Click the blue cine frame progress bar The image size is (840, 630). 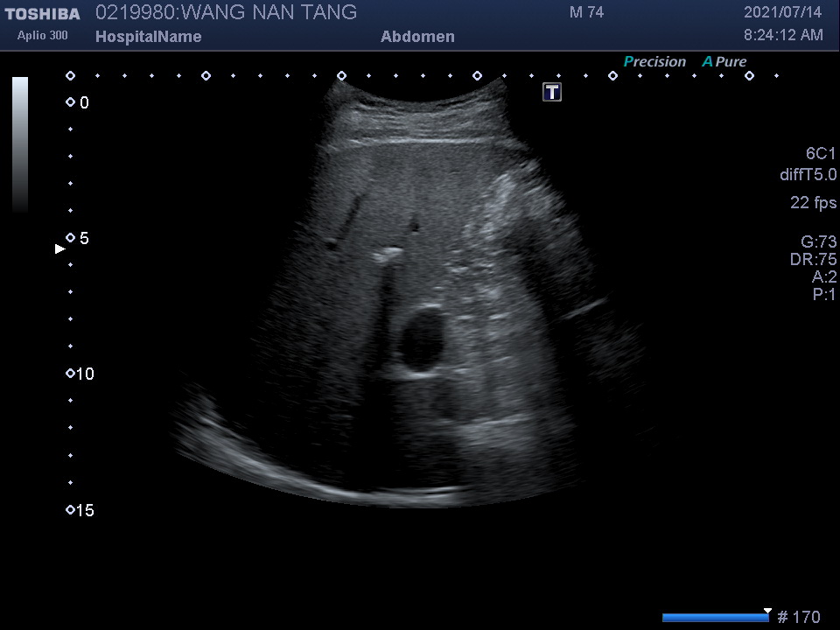coord(715,618)
